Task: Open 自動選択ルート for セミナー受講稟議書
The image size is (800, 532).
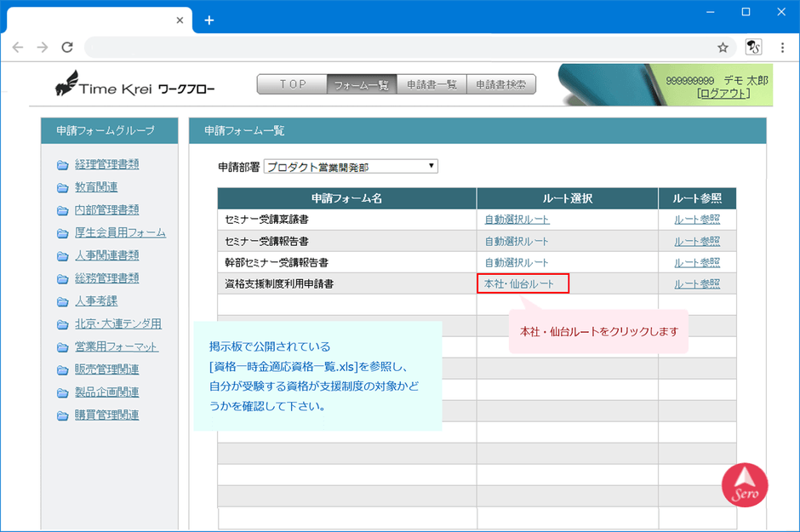Action: click(x=517, y=220)
